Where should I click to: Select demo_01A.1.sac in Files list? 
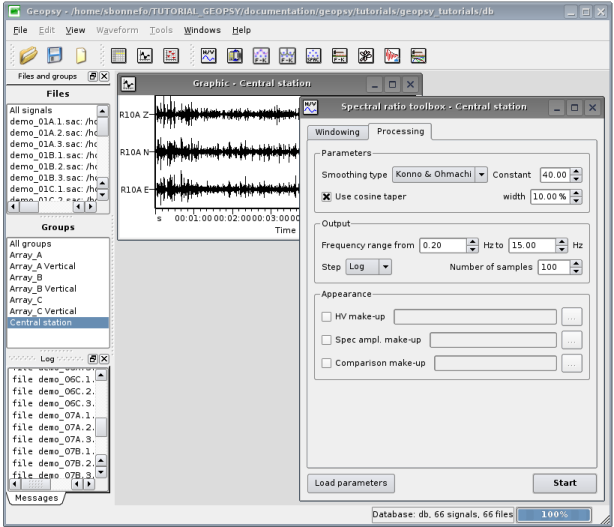[52, 121]
